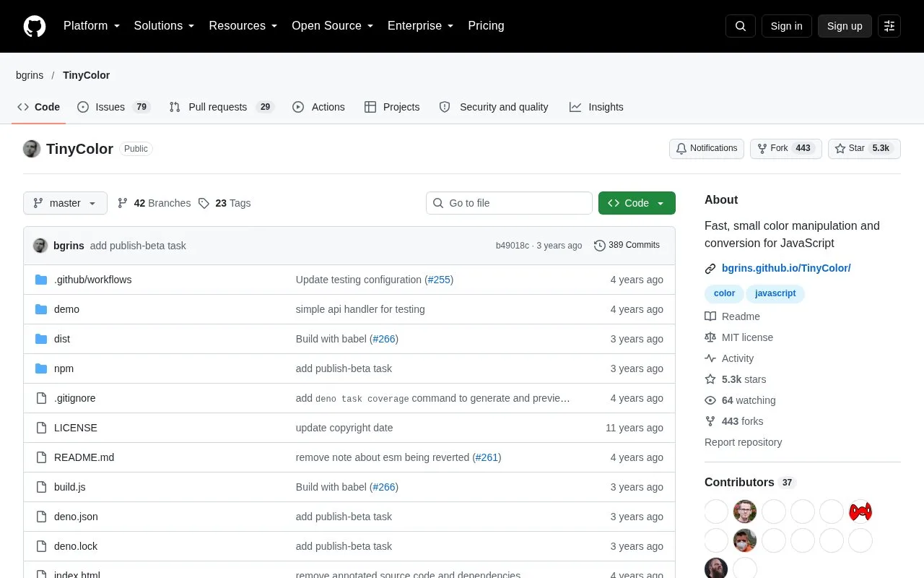
Task: Click the eye icon beside watching
Action: pyautogui.click(x=710, y=400)
